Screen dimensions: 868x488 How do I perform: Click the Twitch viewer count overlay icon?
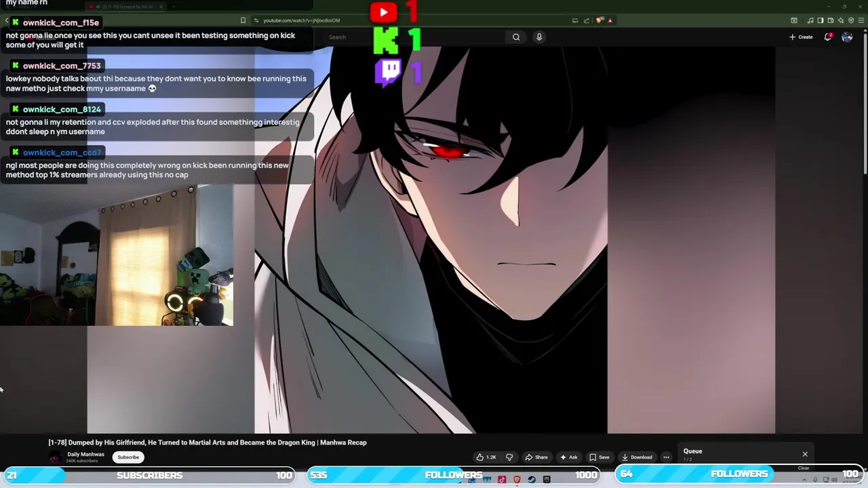click(388, 72)
